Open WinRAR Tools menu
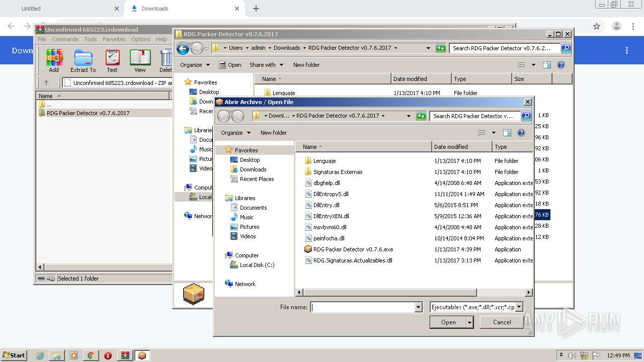Image resolution: width=644 pixels, height=362 pixels. [x=91, y=39]
